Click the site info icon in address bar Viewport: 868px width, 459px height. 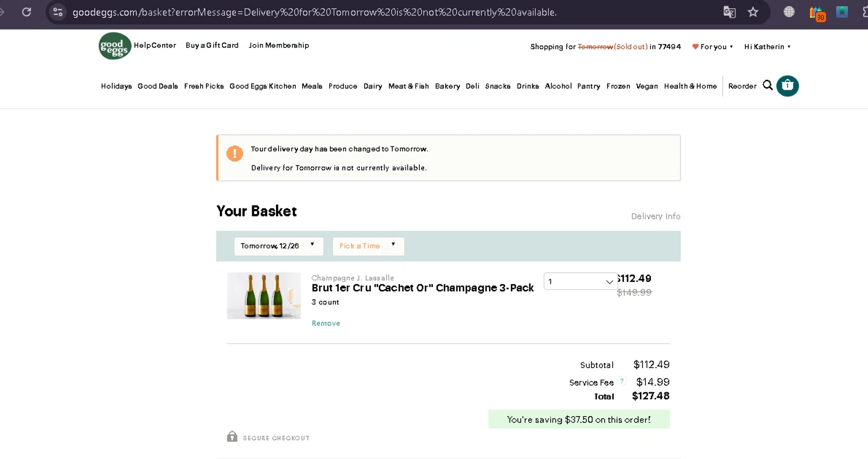(x=57, y=12)
